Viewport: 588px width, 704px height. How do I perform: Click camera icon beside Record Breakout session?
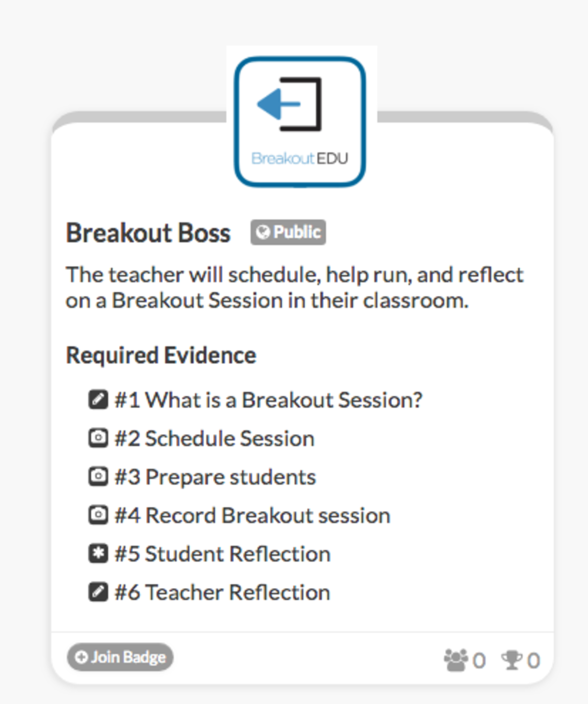point(98,515)
